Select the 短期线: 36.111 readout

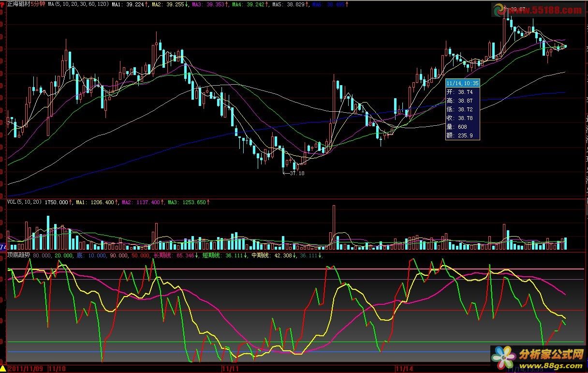(222, 255)
